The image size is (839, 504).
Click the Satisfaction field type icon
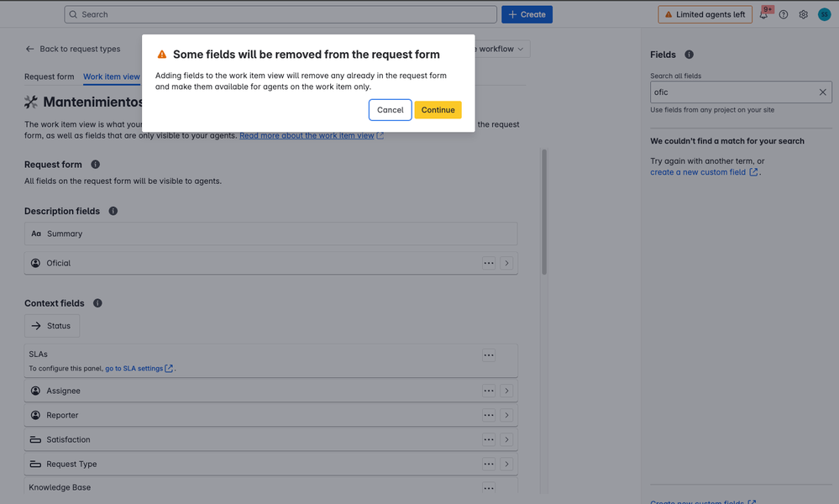coord(35,439)
